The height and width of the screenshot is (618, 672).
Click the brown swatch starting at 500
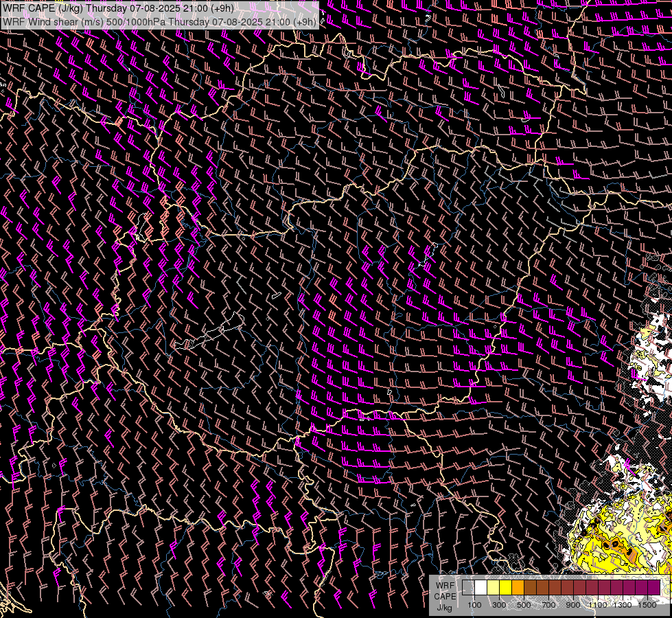click(x=530, y=588)
